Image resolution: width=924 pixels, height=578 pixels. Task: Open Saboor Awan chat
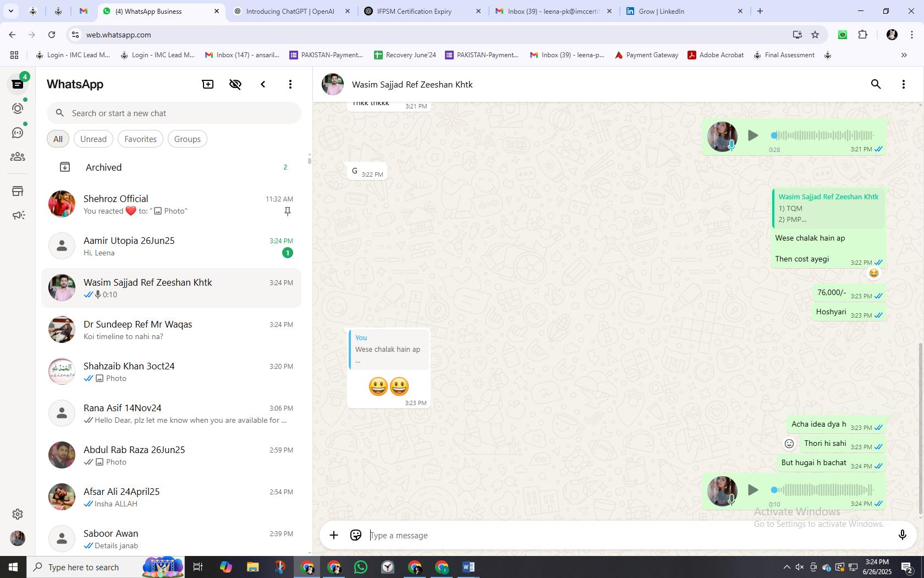tap(172, 538)
